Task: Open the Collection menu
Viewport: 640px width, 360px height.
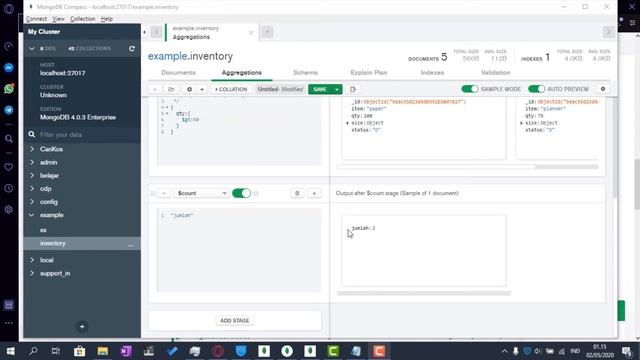Action: [82, 19]
